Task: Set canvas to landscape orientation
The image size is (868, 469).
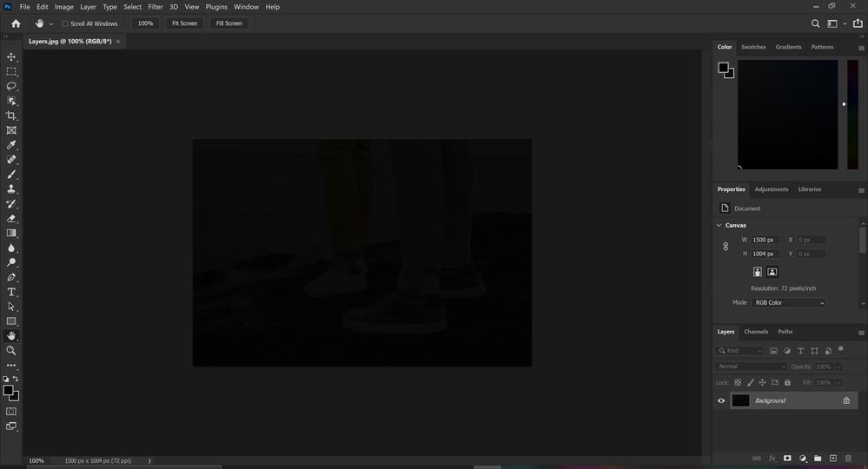Action: point(772,272)
